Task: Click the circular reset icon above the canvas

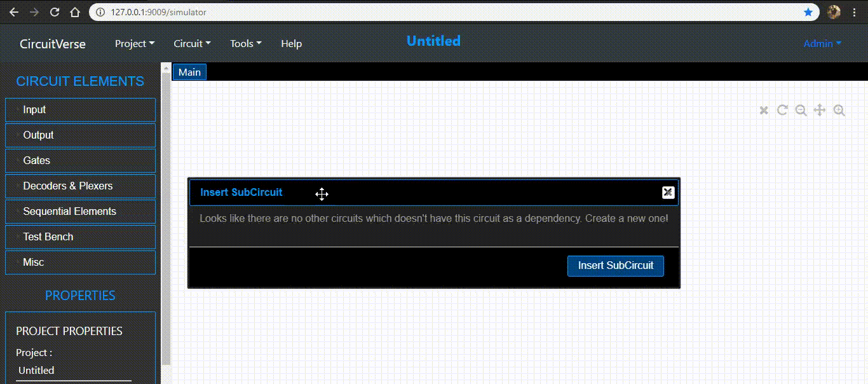Action: 782,110
